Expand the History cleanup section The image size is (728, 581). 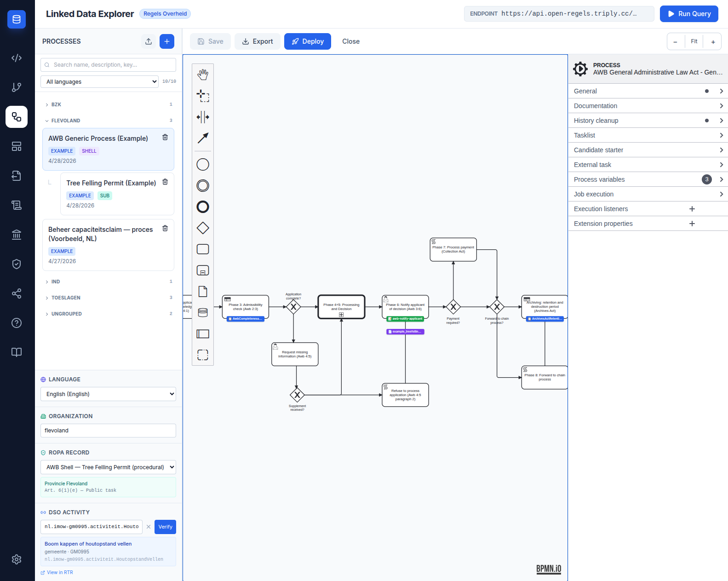point(648,121)
